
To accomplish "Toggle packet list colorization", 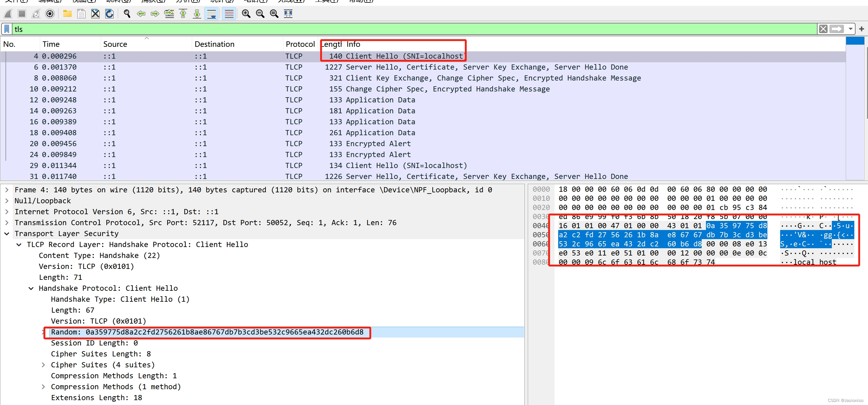I will [229, 14].
